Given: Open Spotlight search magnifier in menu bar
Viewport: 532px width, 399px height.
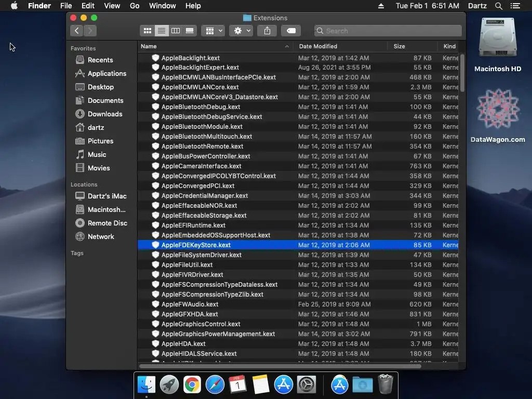Looking at the screenshot, I should pos(499,6).
